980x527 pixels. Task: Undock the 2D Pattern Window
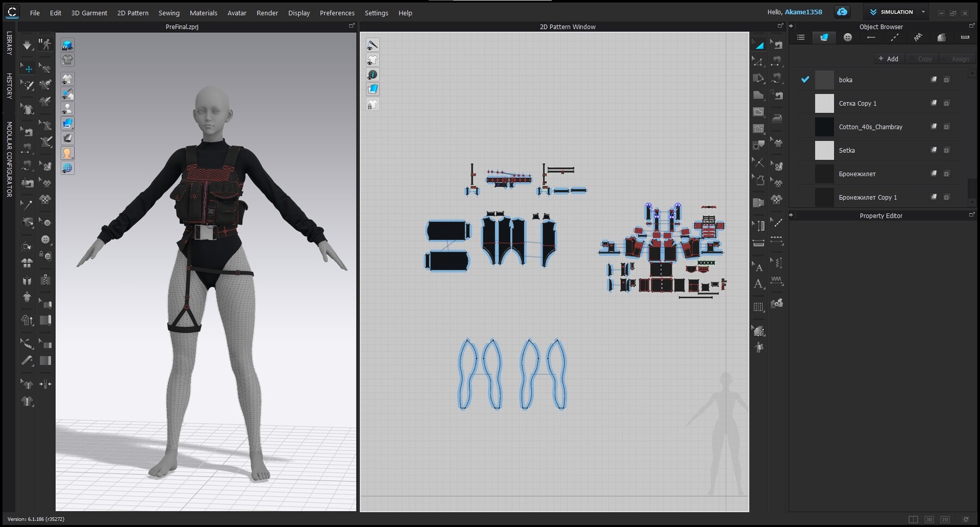point(780,26)
